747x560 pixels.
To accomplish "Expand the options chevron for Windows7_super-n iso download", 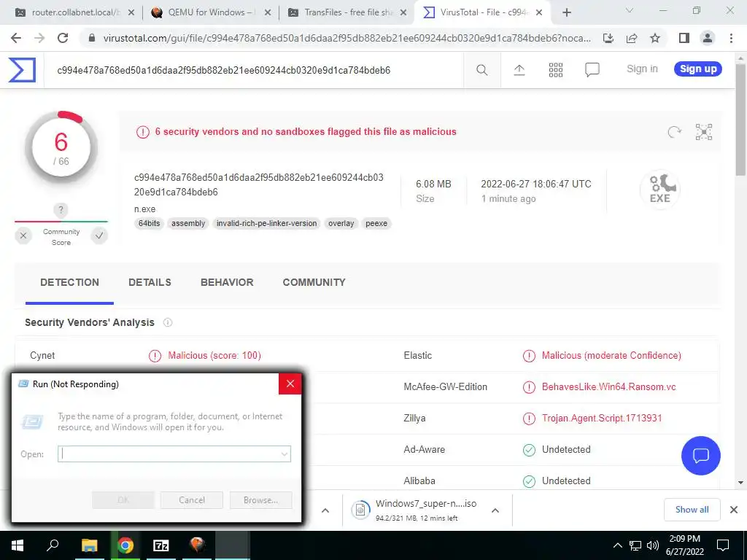I will point(495,510).
